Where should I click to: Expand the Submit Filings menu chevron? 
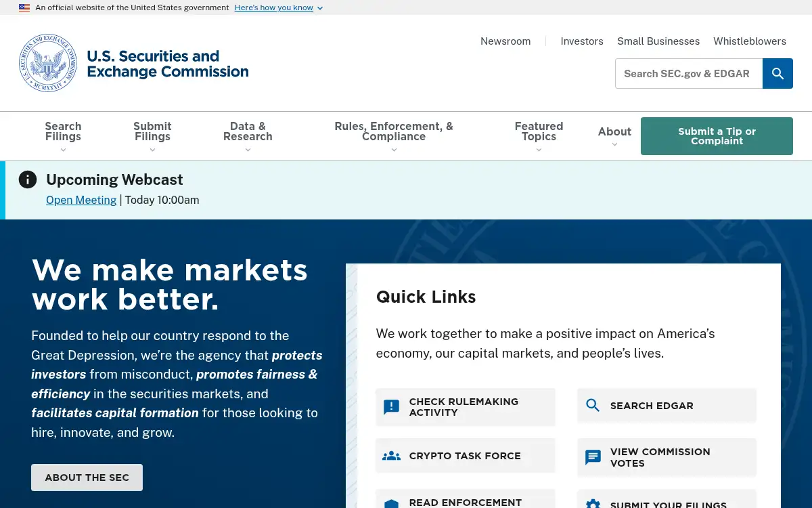[x=152, y=150]
